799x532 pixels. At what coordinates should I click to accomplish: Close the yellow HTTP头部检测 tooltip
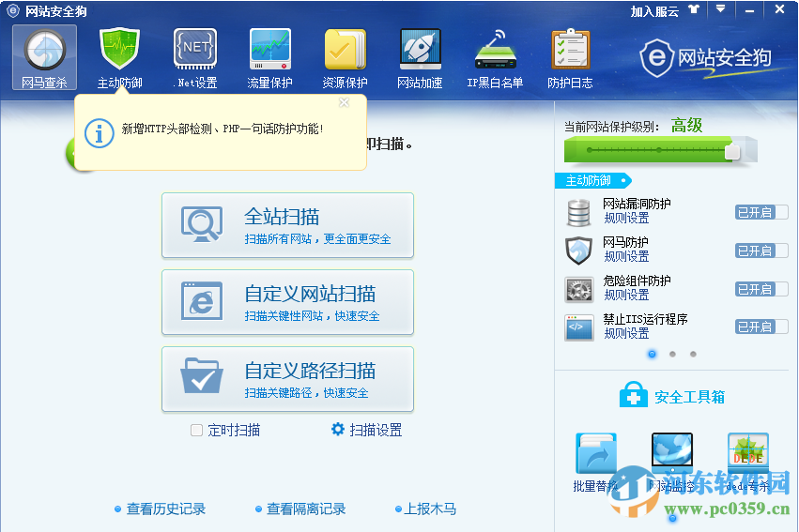tap(344, 103)
